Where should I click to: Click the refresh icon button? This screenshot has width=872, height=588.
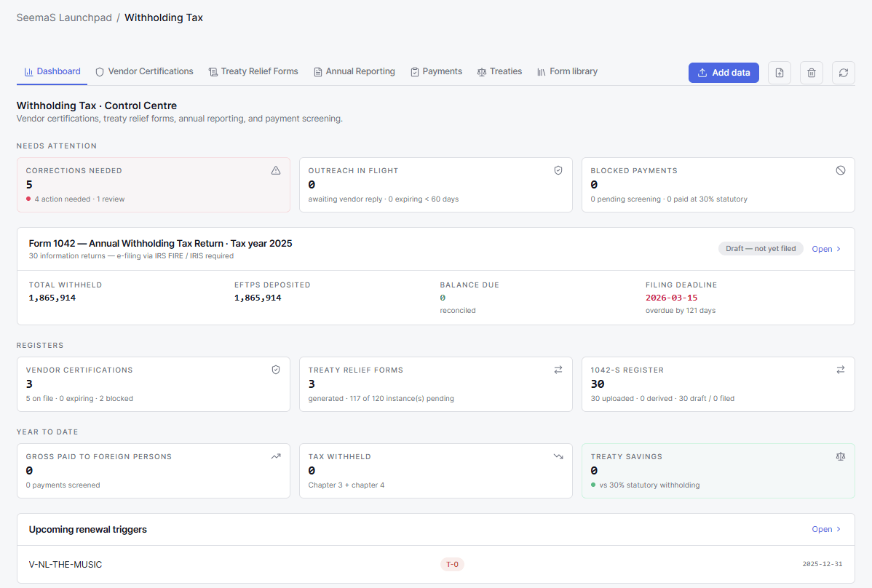tap(843, 73)
